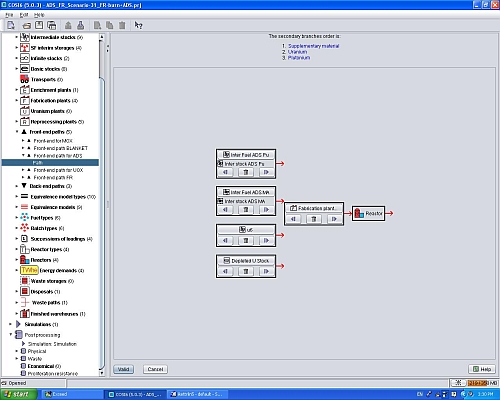Expand the Fuel types node
The image size is (500, 400).
(17, 218)
